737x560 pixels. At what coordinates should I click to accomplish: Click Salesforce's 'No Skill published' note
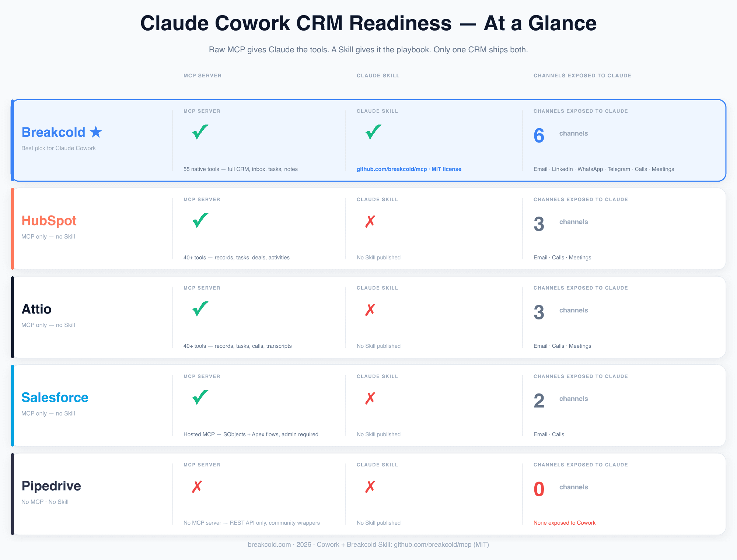tap(378, 434)
